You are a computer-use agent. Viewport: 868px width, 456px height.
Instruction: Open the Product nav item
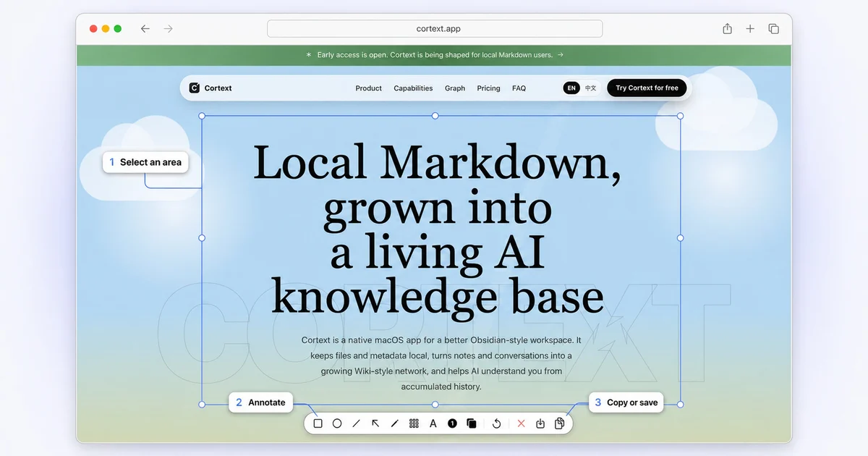pyautogui.click(x=369, y=88)
